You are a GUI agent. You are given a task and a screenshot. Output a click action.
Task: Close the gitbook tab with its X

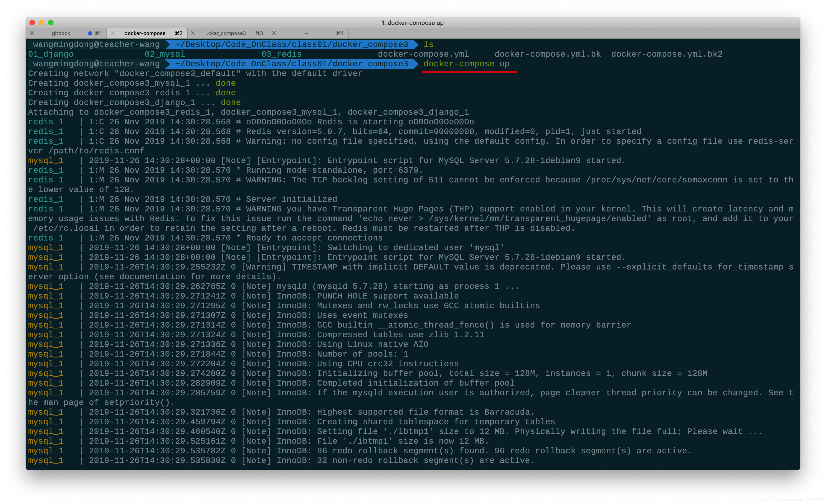coord(32,33)
